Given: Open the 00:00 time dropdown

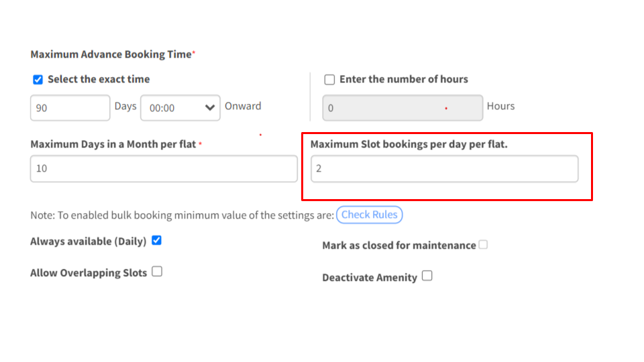Looking at the screenshot, I should tap(180, 108).
